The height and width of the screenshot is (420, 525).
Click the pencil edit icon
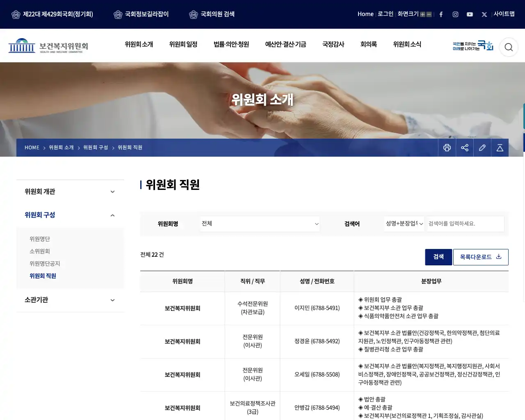482,148
